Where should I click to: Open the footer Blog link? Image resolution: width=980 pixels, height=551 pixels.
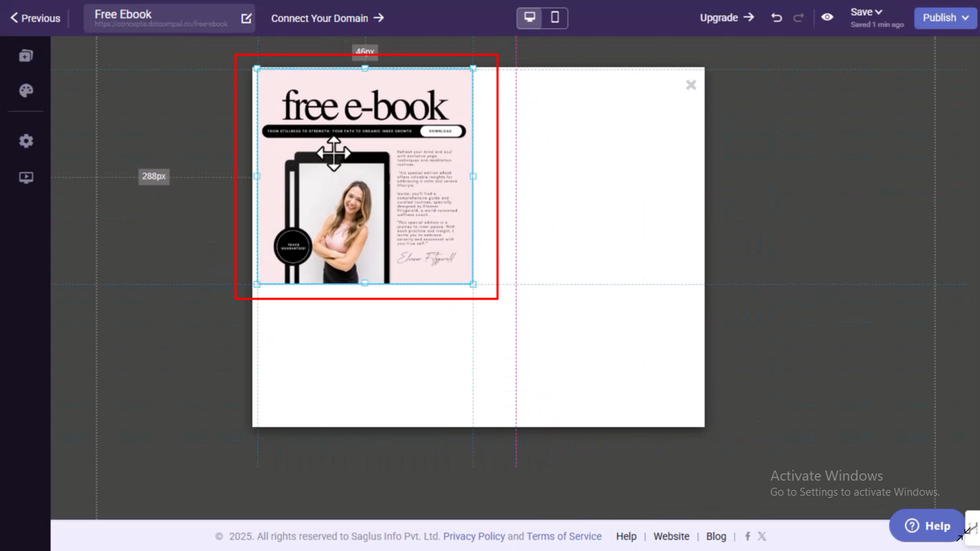pos(716,537)
